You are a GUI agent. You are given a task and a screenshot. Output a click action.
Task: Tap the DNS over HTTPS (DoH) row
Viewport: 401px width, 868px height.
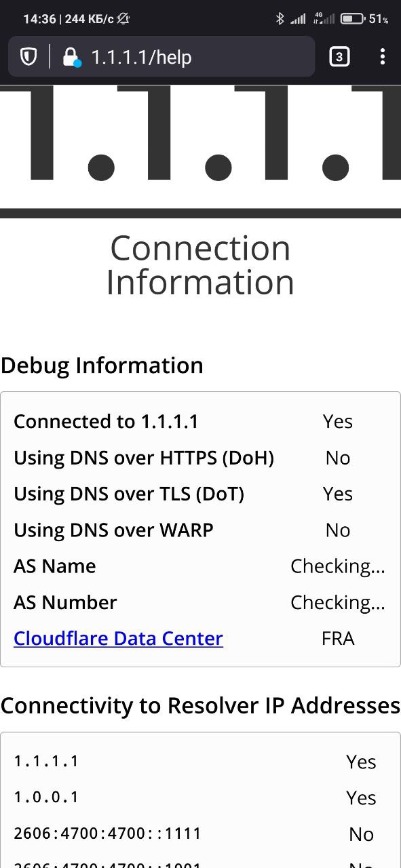click(x=200, y=458)
